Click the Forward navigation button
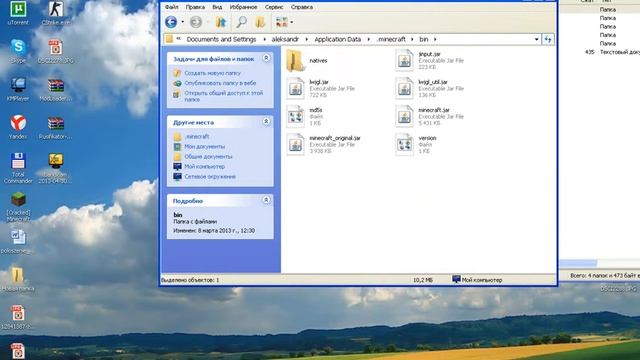The width and height of the screenshot is (640, 360). (196, 22)
